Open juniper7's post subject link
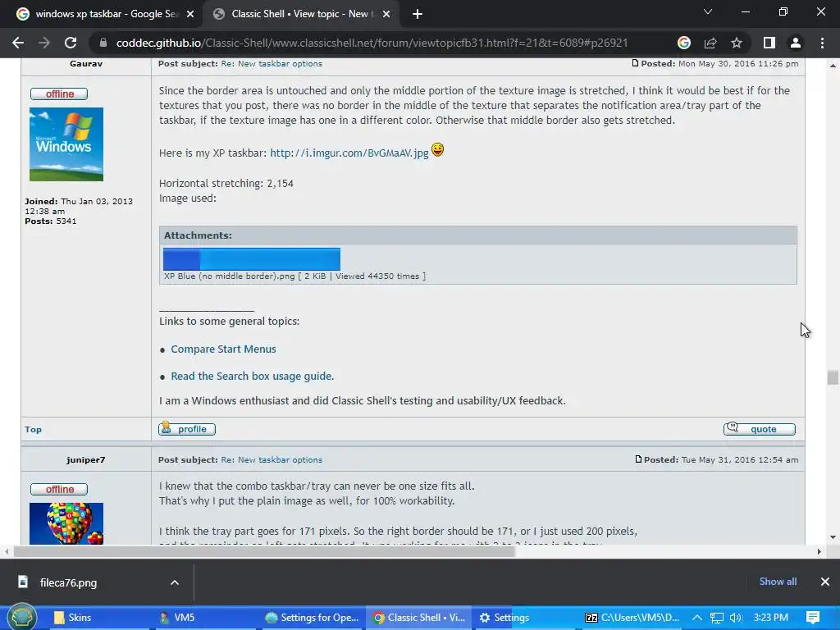The height and width of the screenshot is (630, 840). pyautogui.click(x=272, y=460)
